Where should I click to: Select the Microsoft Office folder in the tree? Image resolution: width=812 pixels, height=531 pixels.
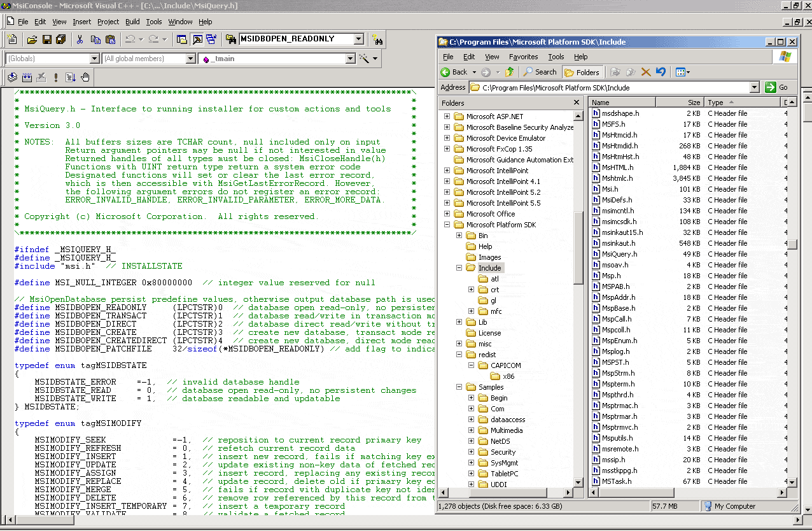coord(490,214)
